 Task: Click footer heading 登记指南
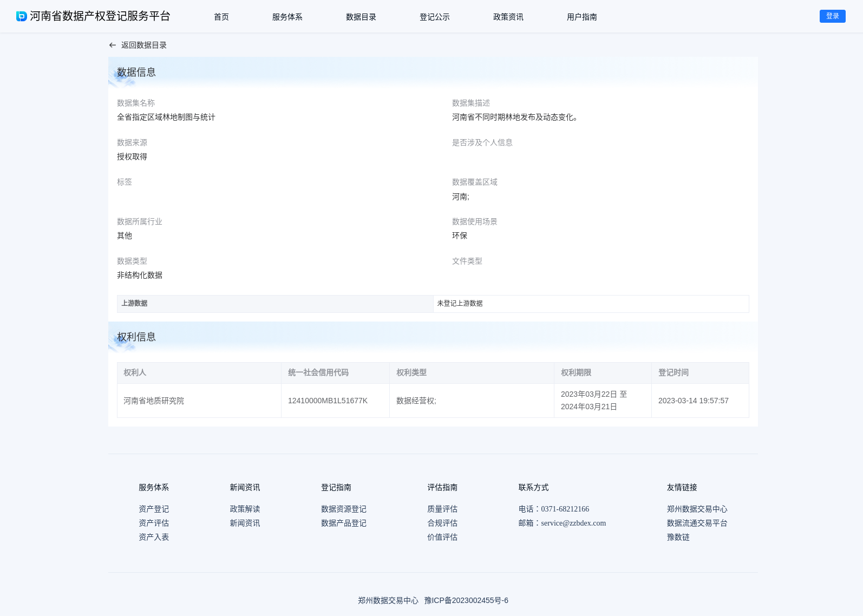(336, 487)
